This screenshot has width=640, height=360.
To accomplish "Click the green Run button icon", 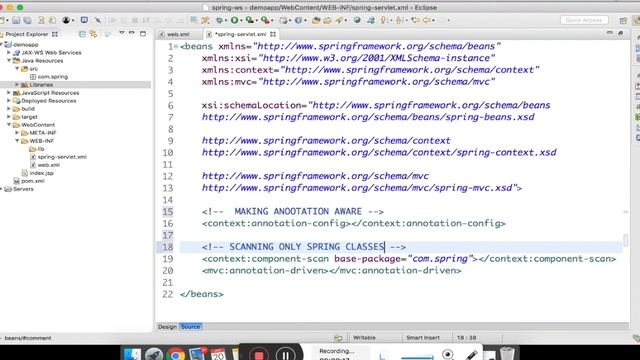I will 234,20.
